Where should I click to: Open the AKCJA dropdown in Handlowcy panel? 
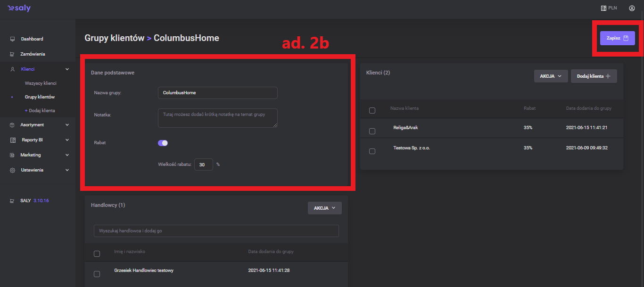(x=324, y=208)
